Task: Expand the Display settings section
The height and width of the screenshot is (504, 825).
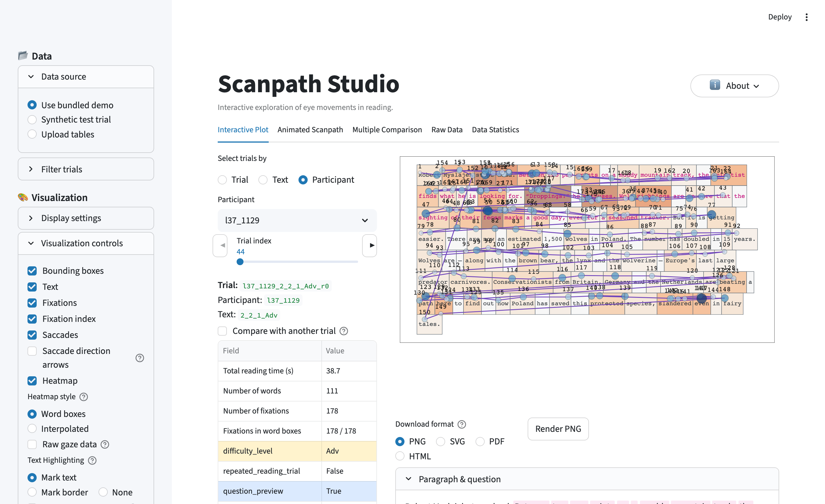Action: coord(86,218)
